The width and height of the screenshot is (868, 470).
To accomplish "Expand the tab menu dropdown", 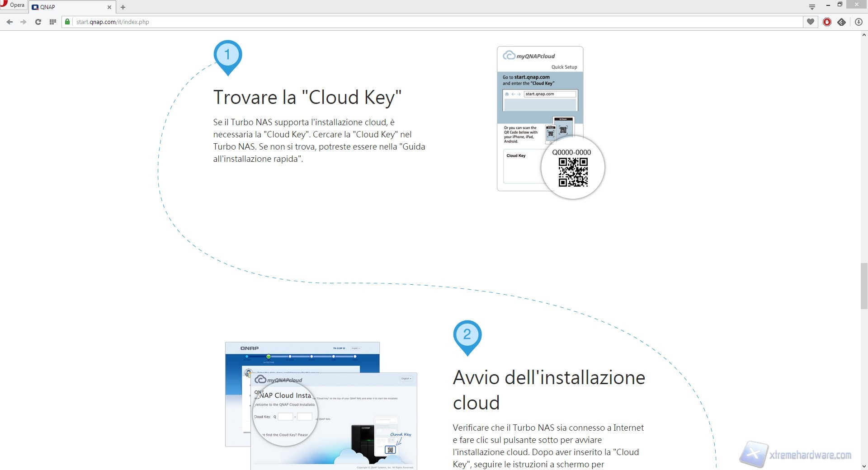I will 812,7.
